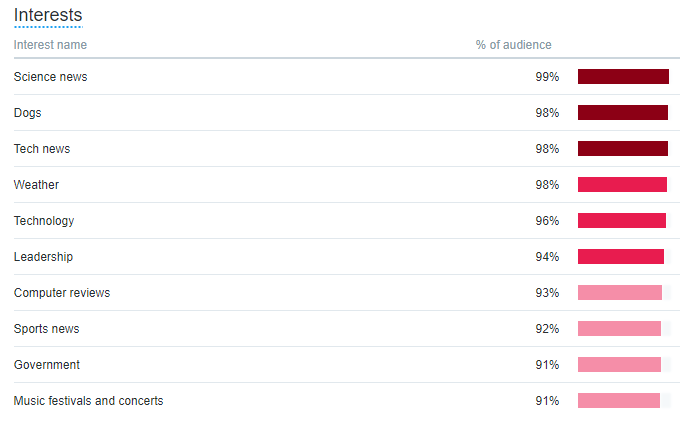Click the Interest name column header
Screen dimensions: 694x426
(50, 45)
